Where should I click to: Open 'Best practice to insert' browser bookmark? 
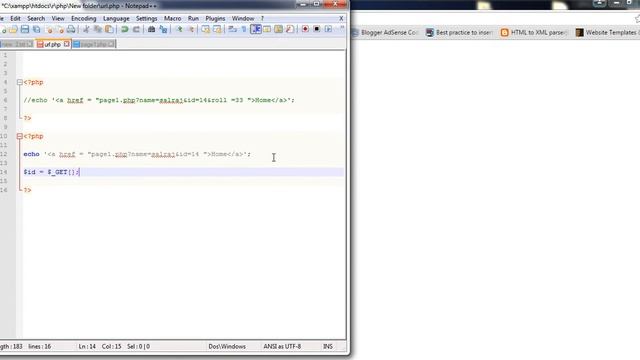click(459, 32)
